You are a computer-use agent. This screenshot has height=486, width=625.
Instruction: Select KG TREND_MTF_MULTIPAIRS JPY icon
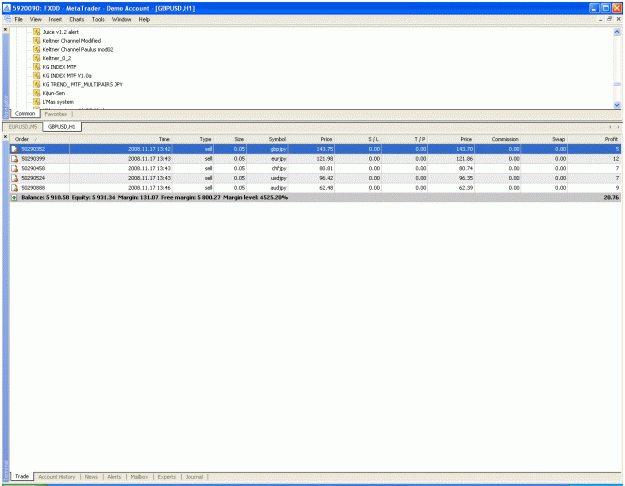point(37,85)
